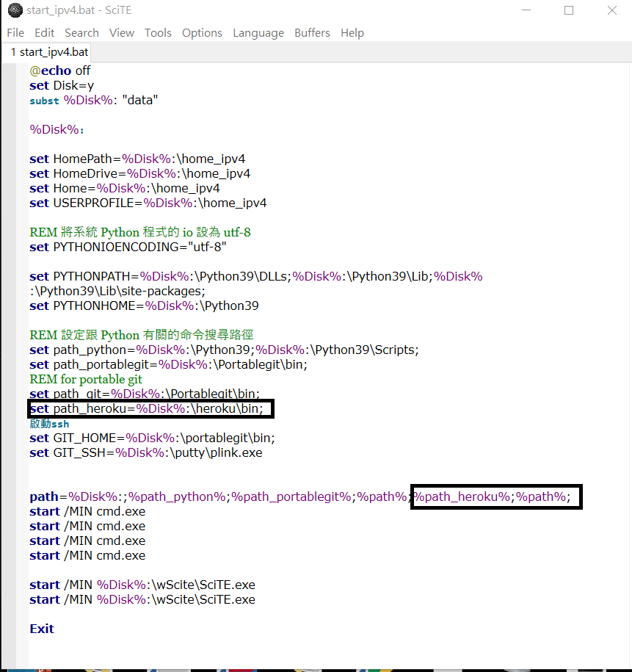Minimize the SciTE window
The image size is (632, 672).
click(x=526, y=10)
